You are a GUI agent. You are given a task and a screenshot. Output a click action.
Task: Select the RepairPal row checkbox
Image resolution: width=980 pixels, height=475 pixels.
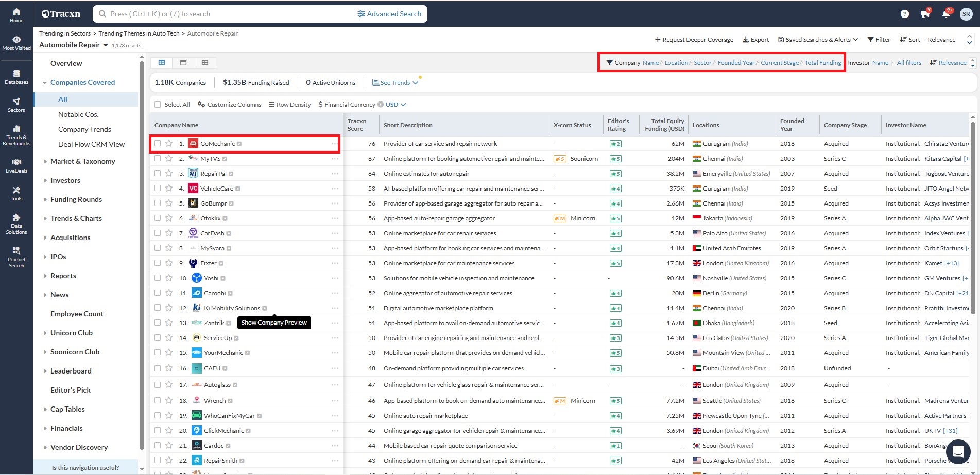pyautogui.click(x=158, y=173)
